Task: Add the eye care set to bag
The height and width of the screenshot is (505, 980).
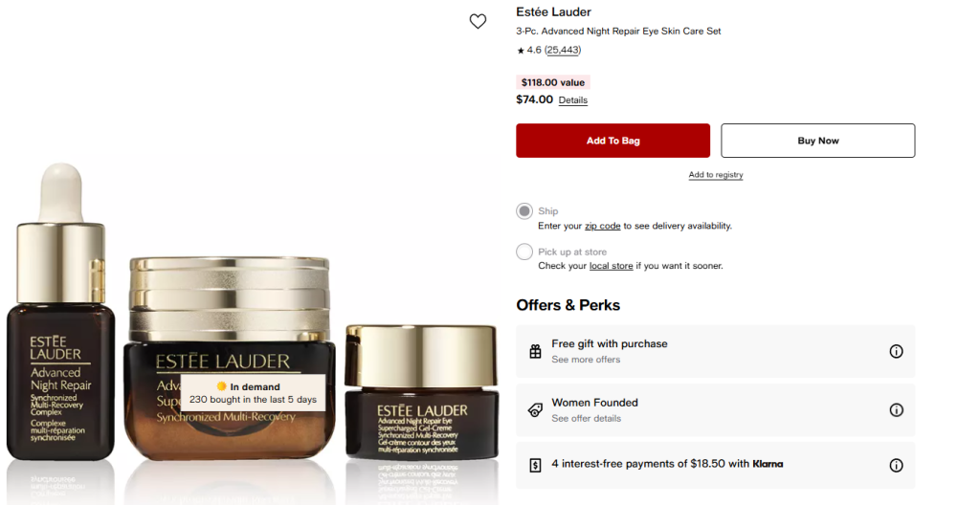Action: click(x=613, y=141)
